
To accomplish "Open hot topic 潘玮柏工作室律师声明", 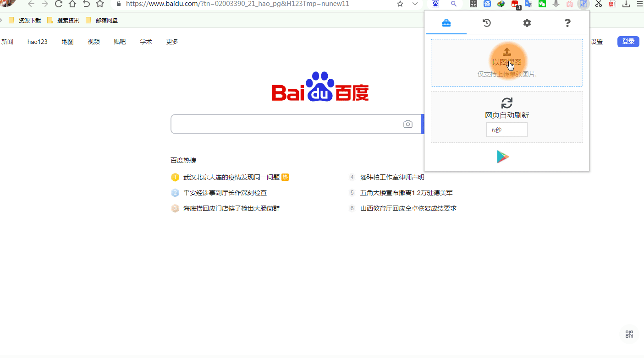I will click(x=392, y=177).
